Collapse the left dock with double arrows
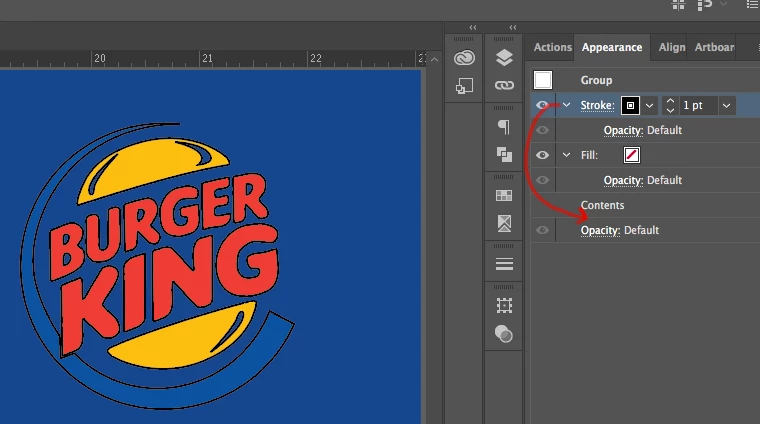Viewport: 760px width, 424px height. point(473,28)
